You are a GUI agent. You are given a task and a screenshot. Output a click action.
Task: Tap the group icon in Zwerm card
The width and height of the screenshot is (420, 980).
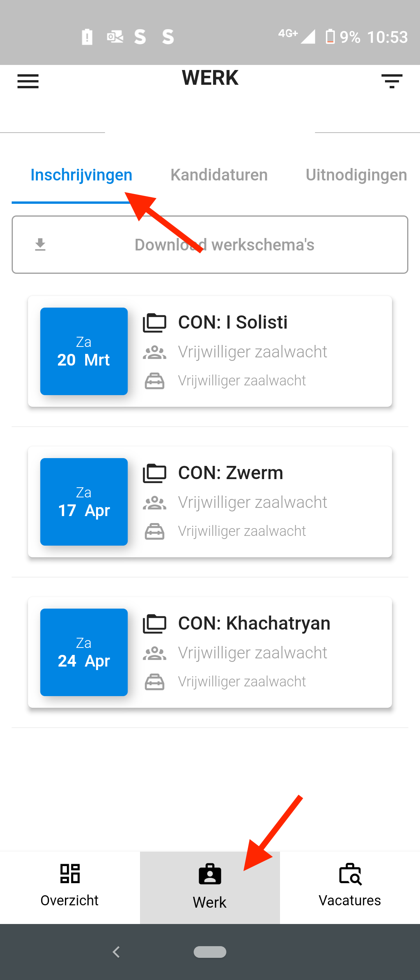point(154,503)
